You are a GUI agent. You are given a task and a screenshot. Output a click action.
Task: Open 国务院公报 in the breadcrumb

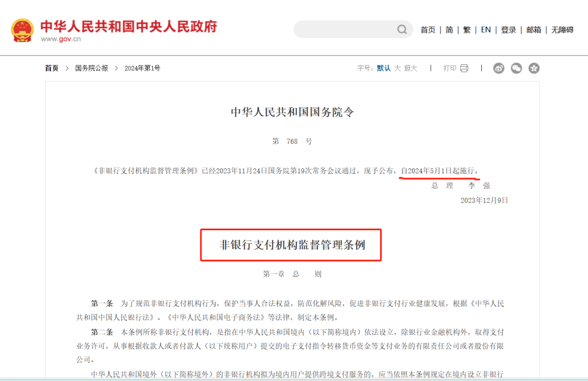(91, 68)
